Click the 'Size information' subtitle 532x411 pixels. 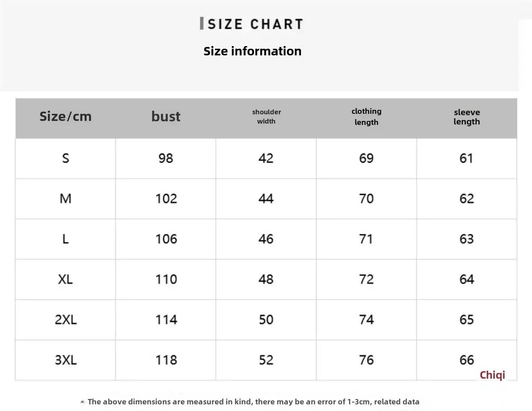[252, 51]
